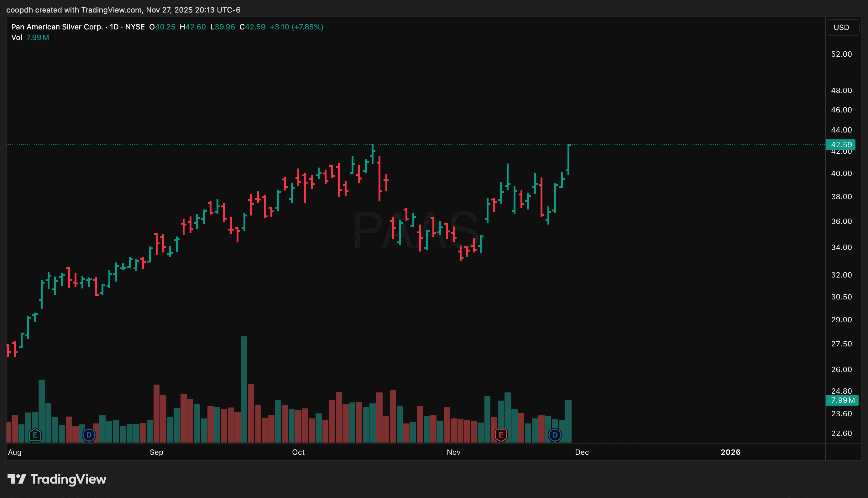This screenshot has height=498, width=868.
Task: Click the Aug label on time axis
Action: tap(15, 452)
